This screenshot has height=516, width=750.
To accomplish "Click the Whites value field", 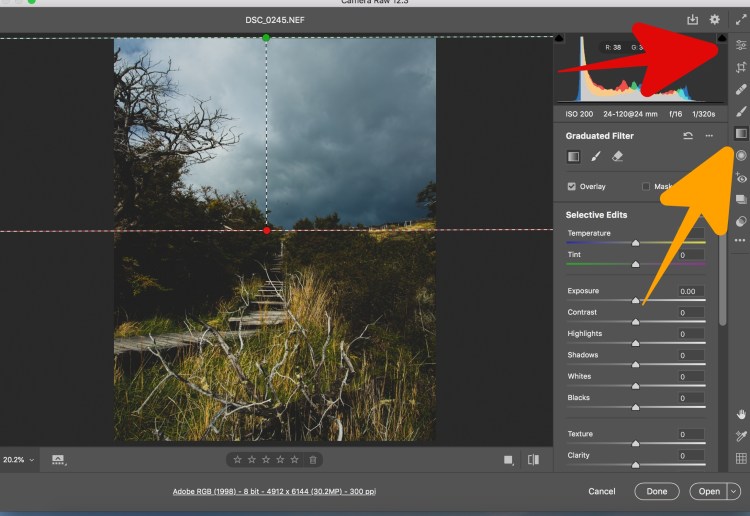I will tap(690, 376).
